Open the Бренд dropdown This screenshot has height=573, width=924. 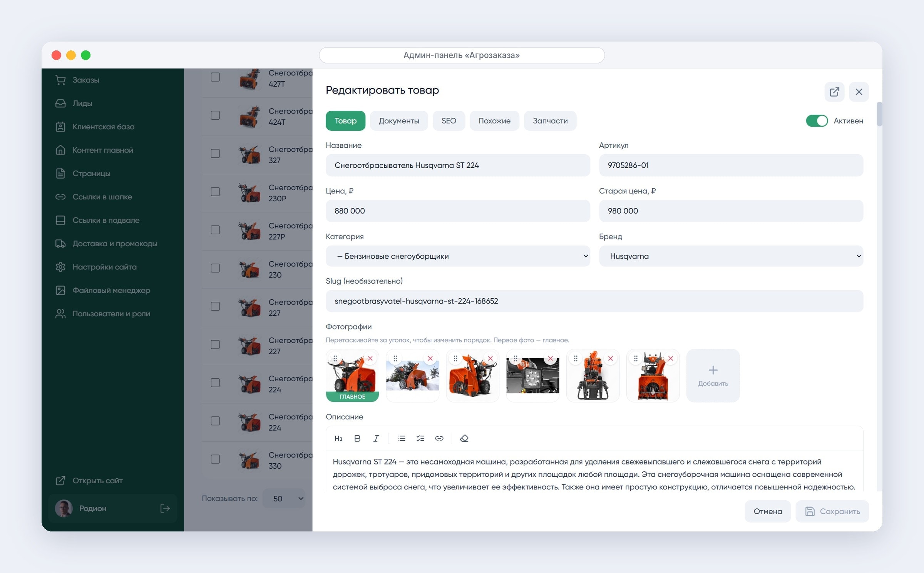[x=731, y=256]
